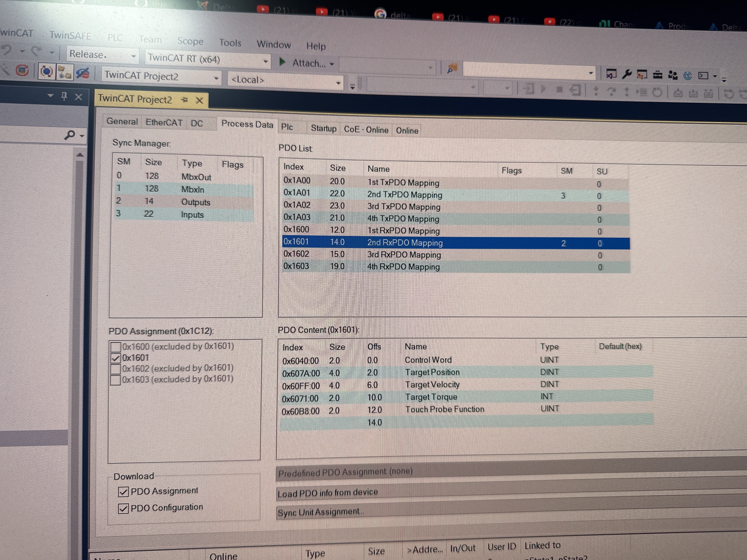Pin the TwinCAT Project2 document tab
Screen dimensions: 747x560
pos(184,100)
